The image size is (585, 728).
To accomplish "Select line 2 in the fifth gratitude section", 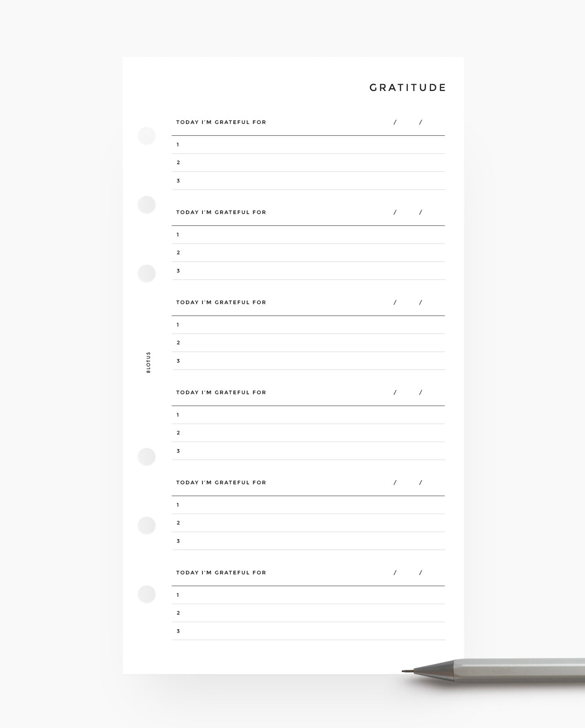I will point(308,523).
